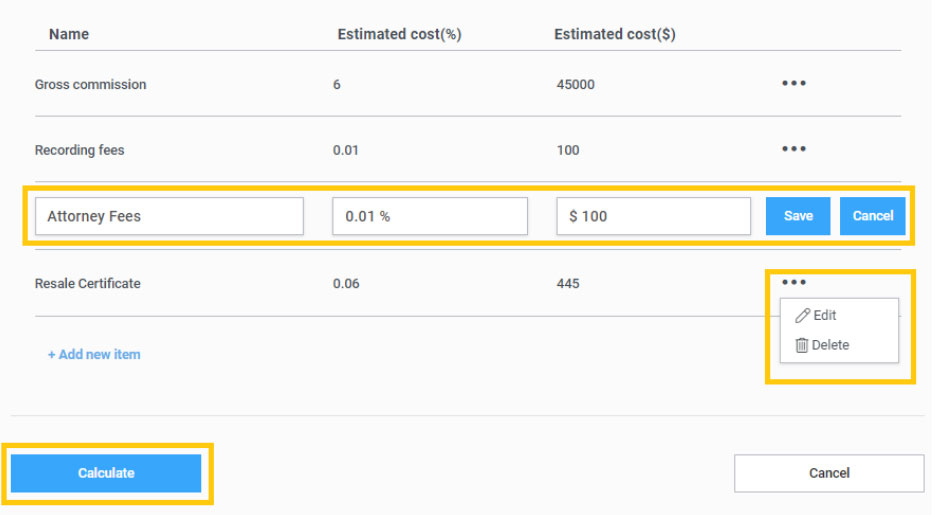The height and width of the screenshot is (515, 935).
Task: Click the Estimated cost($) column header
Action: coord(614,34)
